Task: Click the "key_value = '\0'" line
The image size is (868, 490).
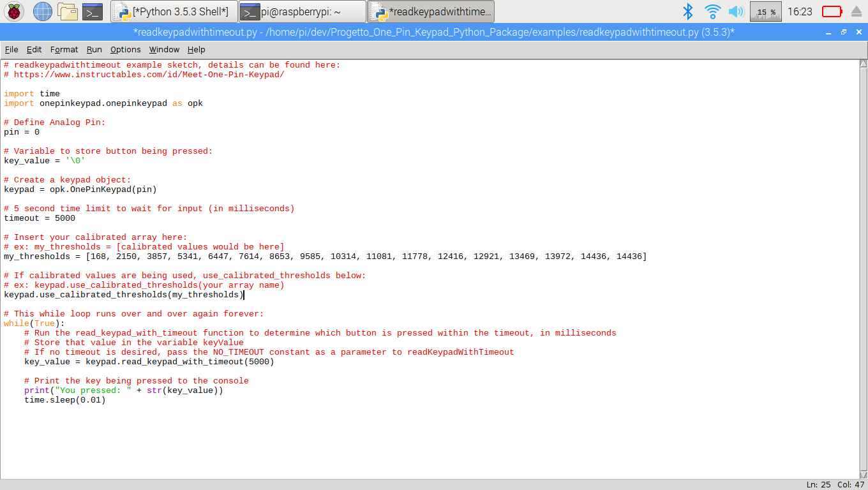Action: tap(45, 161)
